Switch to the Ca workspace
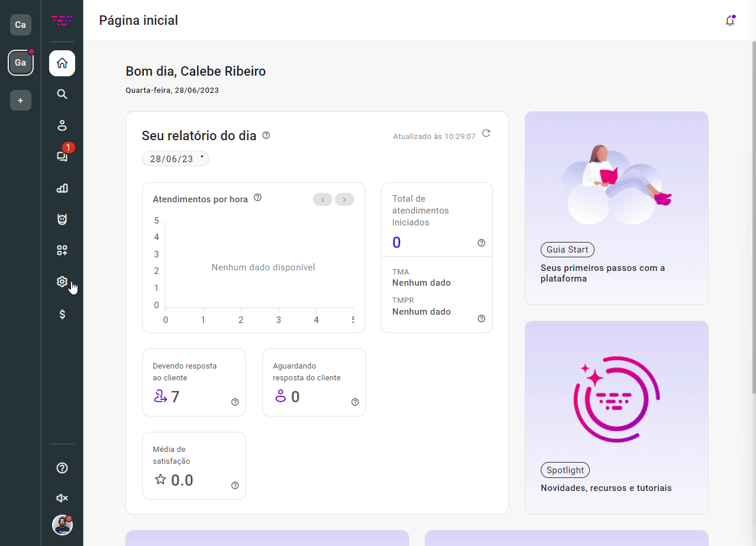756x546 pixels. pos(21,25)
